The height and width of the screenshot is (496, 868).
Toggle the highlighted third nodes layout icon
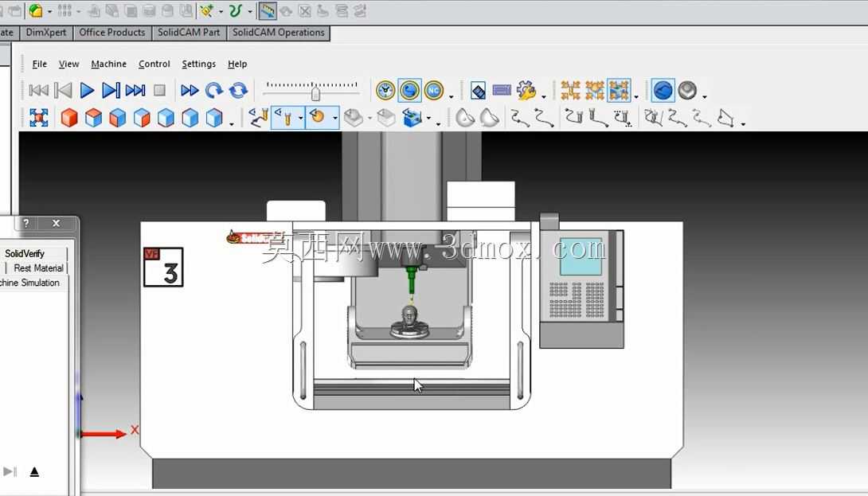coord(619,90)
